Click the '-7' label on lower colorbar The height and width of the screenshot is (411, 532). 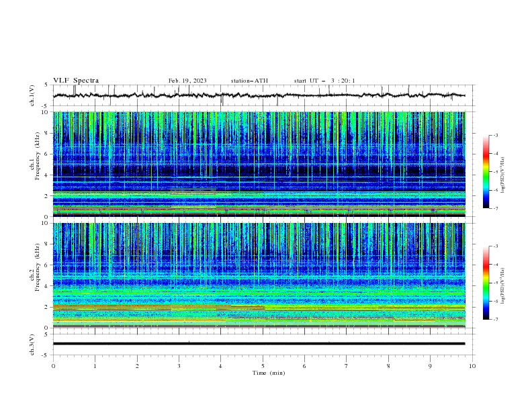(x=495, y=319)
